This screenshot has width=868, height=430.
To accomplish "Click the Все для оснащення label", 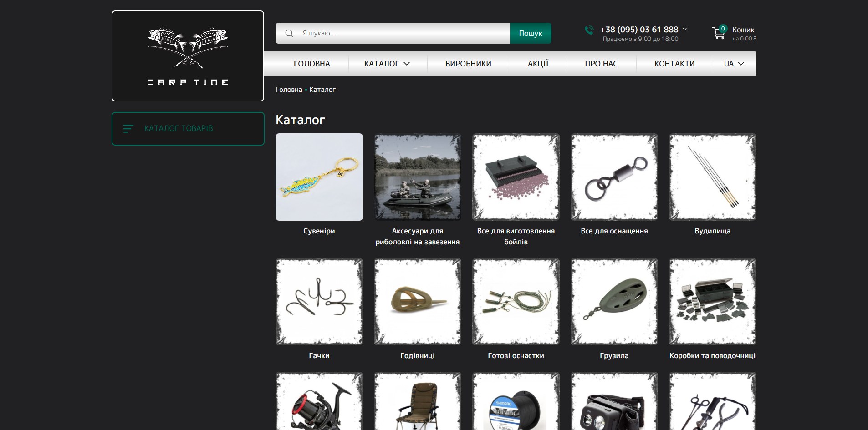I will click(614, 231).
